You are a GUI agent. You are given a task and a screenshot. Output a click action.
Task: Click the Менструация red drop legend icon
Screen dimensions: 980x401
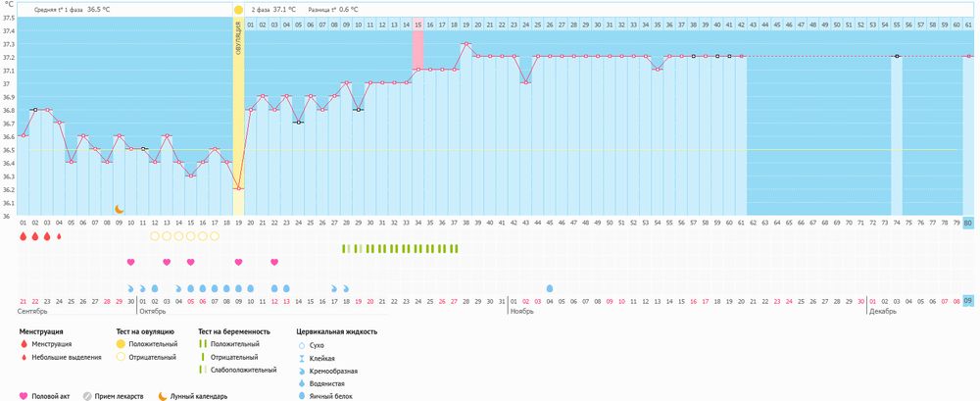(x=24, y=345)
